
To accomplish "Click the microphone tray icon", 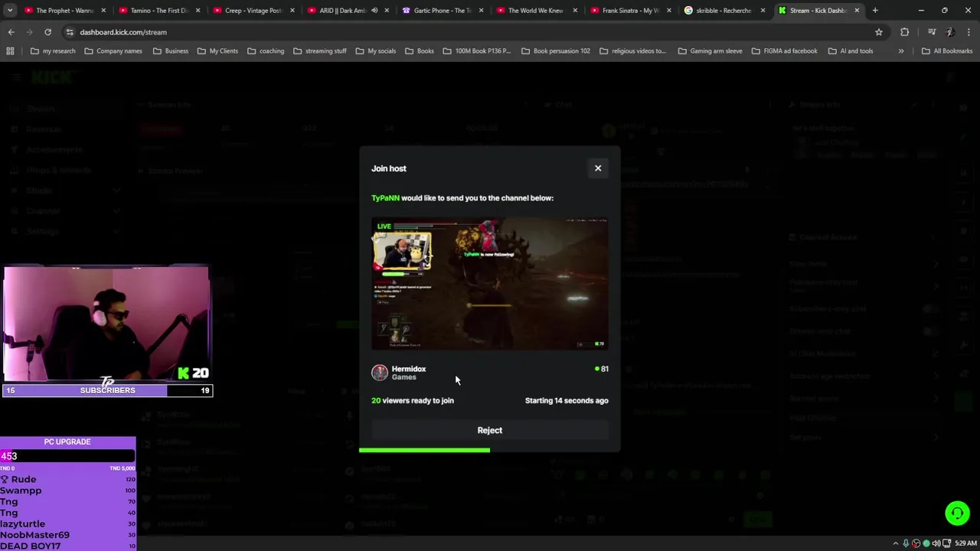I will [906, 543].
